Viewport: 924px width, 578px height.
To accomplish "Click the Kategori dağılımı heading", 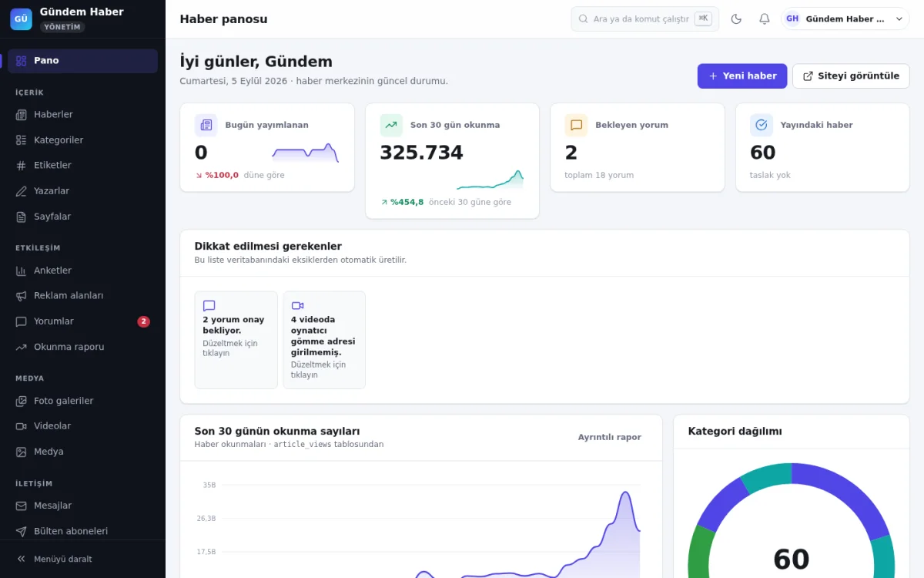I will click(x=735, y=432).
